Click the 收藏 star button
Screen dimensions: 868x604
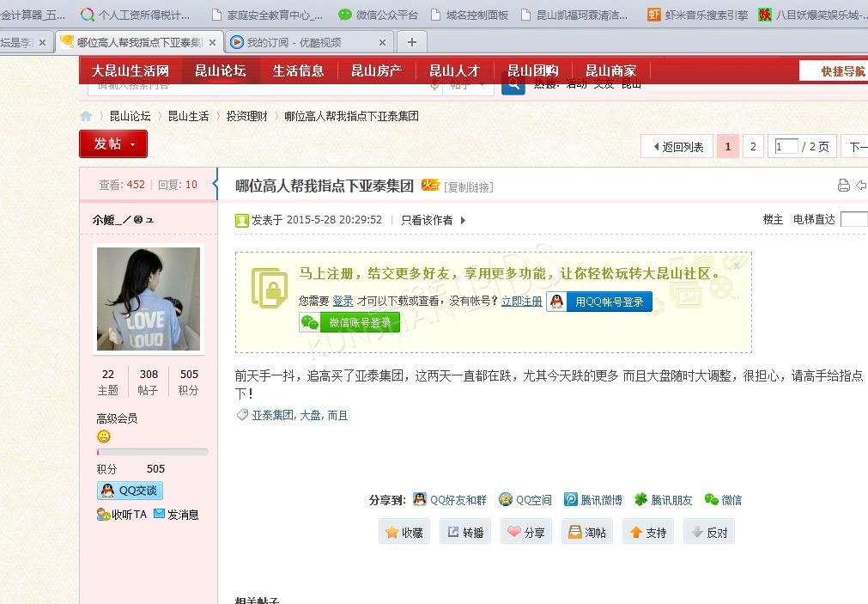[404, 532]
